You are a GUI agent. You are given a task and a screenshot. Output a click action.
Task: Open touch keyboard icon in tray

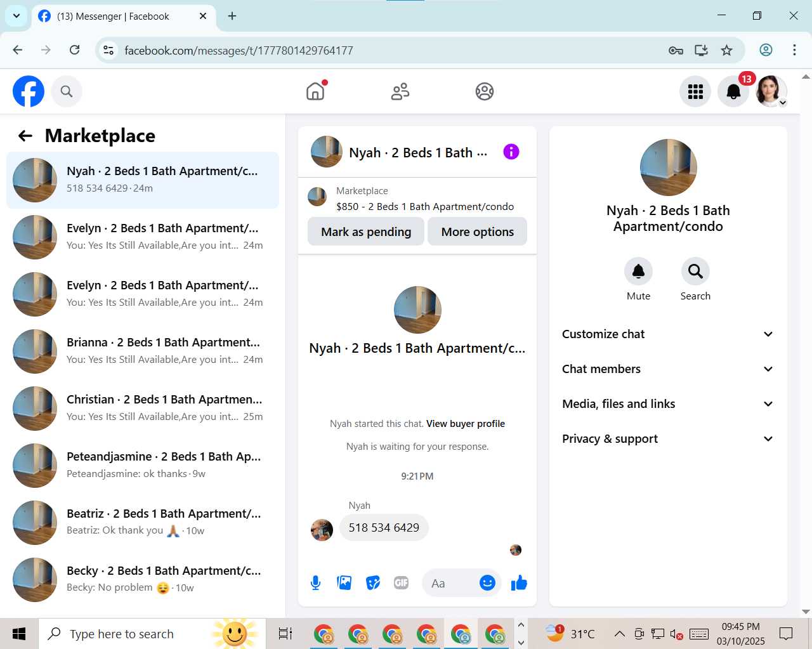coord(698,634)
